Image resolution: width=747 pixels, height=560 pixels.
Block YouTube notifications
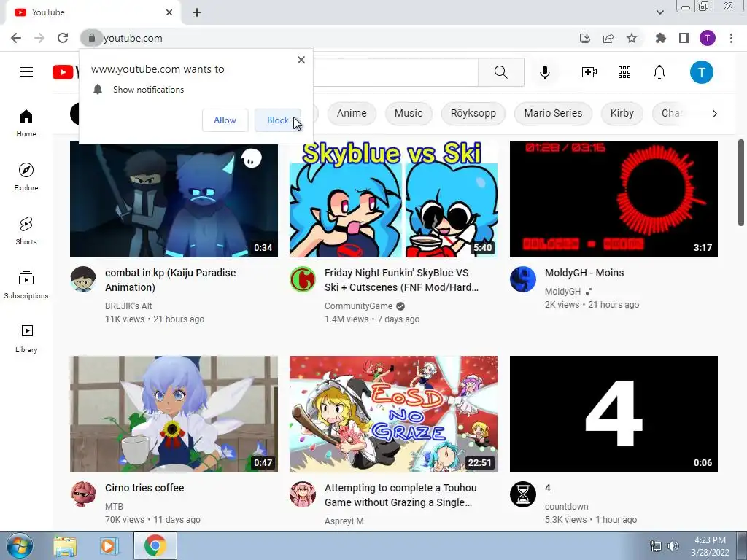[x=278, y=120]
